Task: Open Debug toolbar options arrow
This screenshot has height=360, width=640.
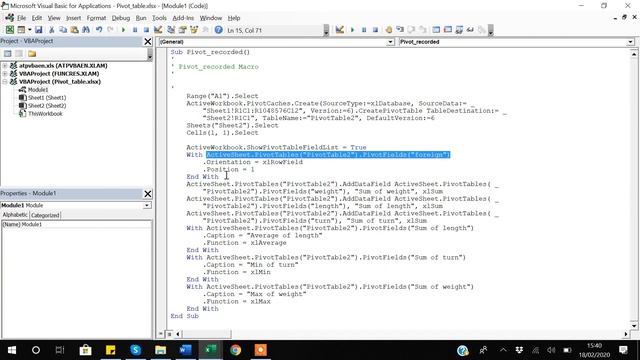Action: 491,30
